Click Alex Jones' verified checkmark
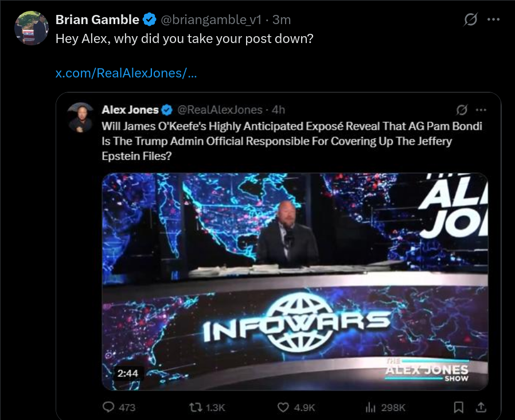This screenshot has height=420, width=515. pos(167,110)
